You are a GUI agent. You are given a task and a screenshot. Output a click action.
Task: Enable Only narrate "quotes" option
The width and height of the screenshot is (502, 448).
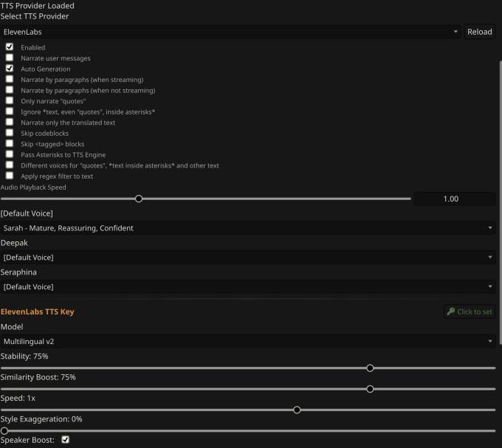coord(10,100)
